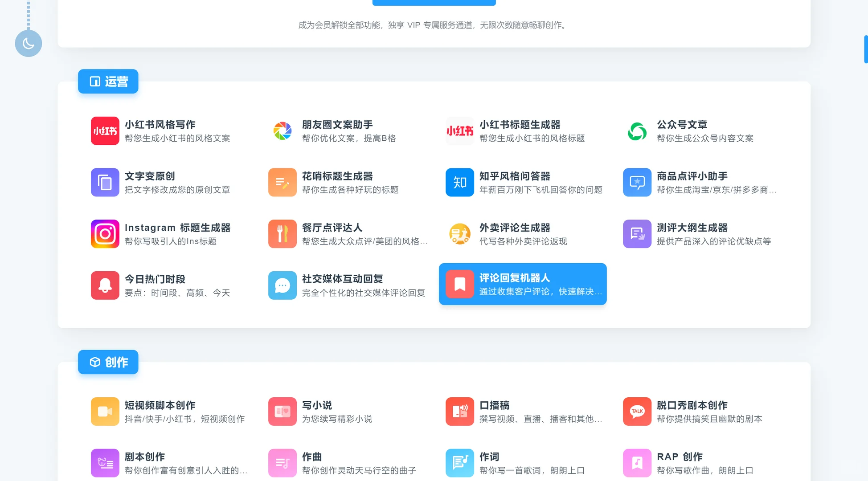Open the Instagram 标题生成器 icon
The width and height of the screenshot is (868, 481).
(105, 234)
